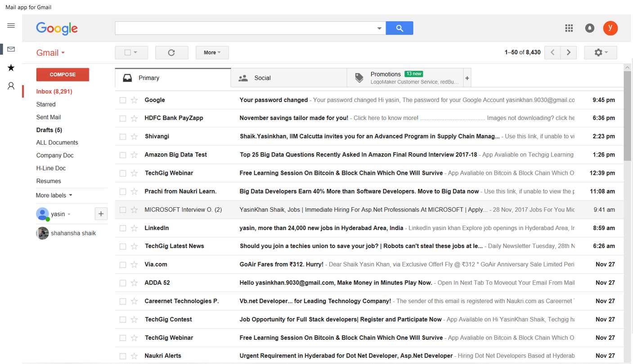Star the Google password changed email
The width and height of the screenshot is (633, 364).
pyautogui.click(x=134, y=100)
